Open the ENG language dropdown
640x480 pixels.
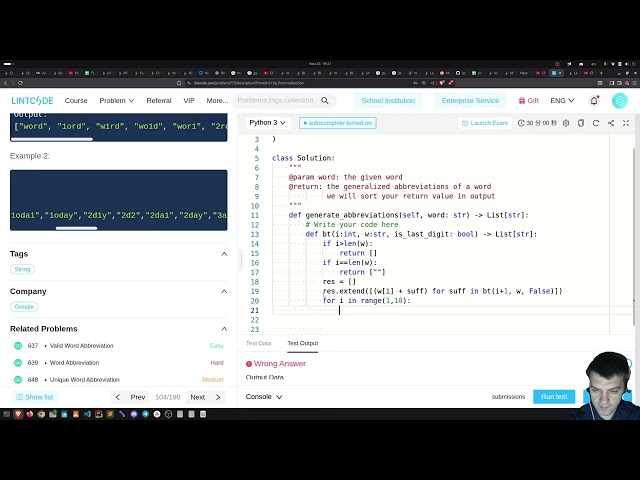pyautogui.click(x=562, y=100)
